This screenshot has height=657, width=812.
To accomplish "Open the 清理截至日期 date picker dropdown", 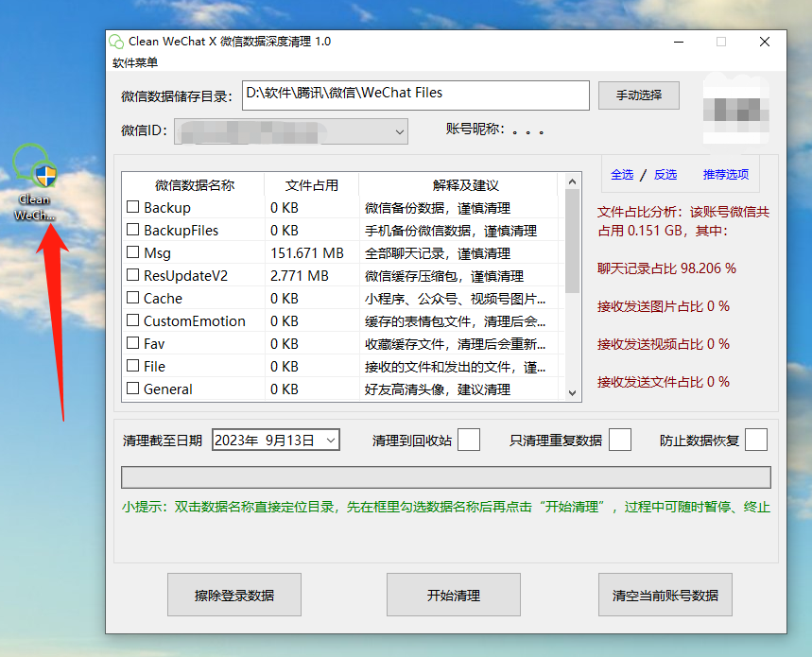I will pyautogui.click(x=331, y=441).
